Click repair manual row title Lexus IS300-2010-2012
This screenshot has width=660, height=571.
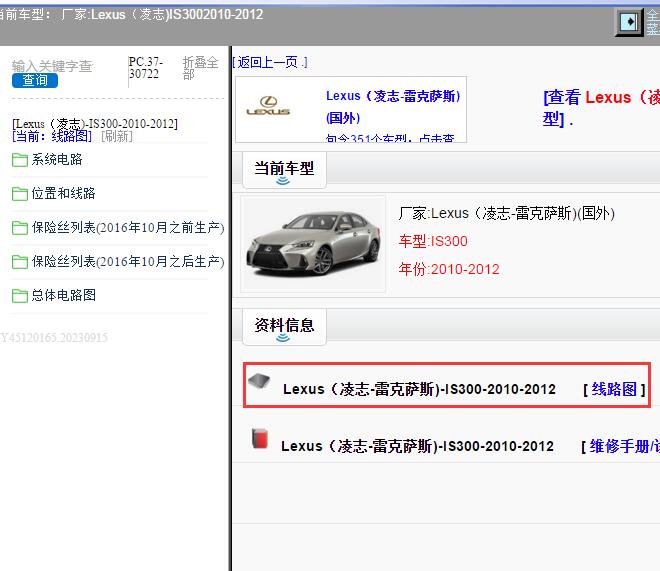(x=417, y=446)
